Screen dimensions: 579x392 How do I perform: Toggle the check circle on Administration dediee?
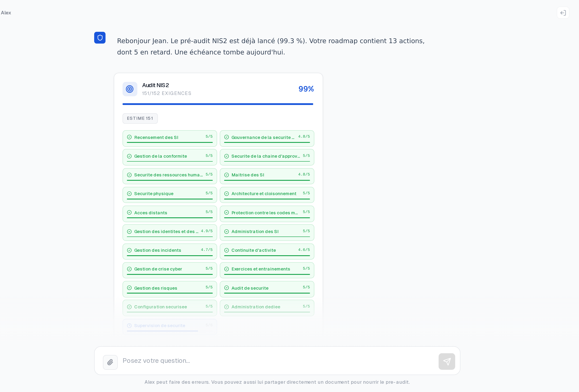[226, 307]
